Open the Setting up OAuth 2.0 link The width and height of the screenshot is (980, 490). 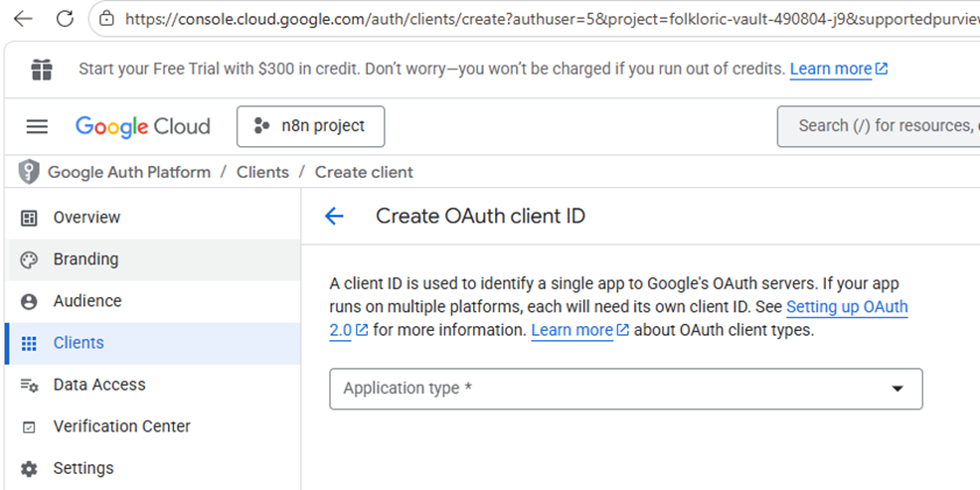pyautogui.click(x=846, y=307)
